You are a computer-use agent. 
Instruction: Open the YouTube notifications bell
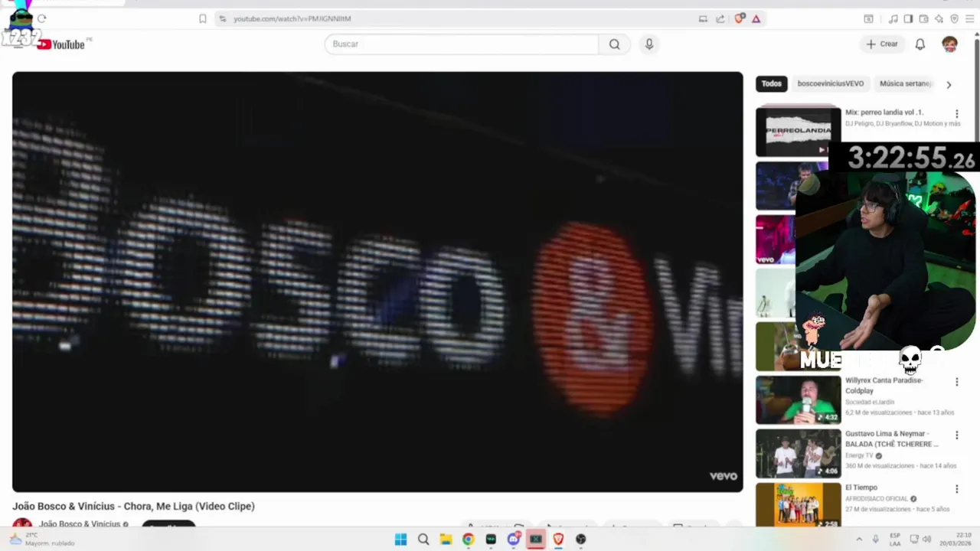[x=920, y=44]
